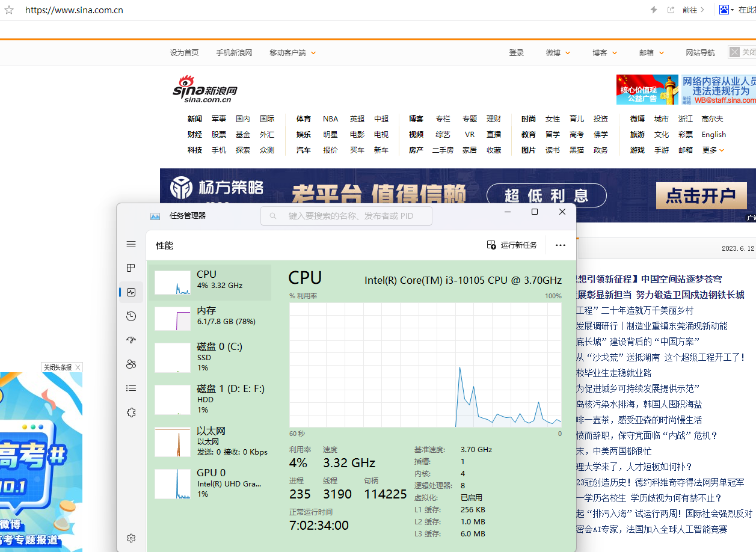Click 核心价值观 公益广告 banner image

647,90
